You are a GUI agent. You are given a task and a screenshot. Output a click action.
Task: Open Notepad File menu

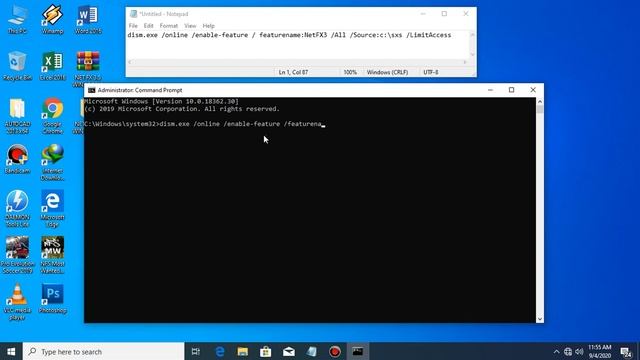pos(133,26)
